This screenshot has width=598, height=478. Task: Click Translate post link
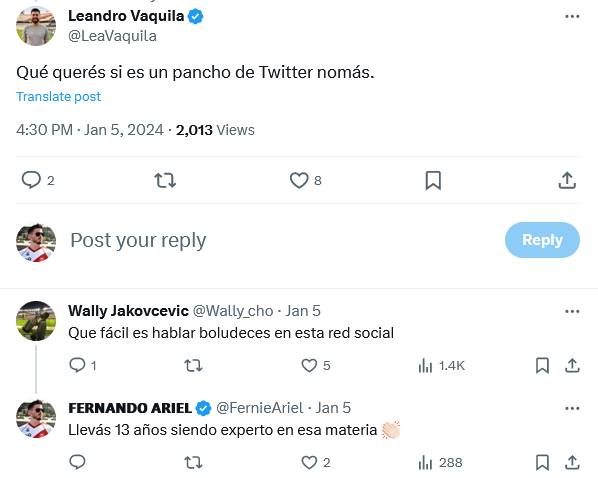(x=58, y=97)
